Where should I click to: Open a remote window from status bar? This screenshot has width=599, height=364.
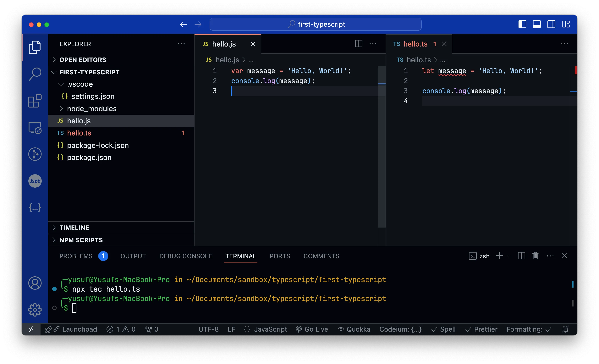pos(31,329)
